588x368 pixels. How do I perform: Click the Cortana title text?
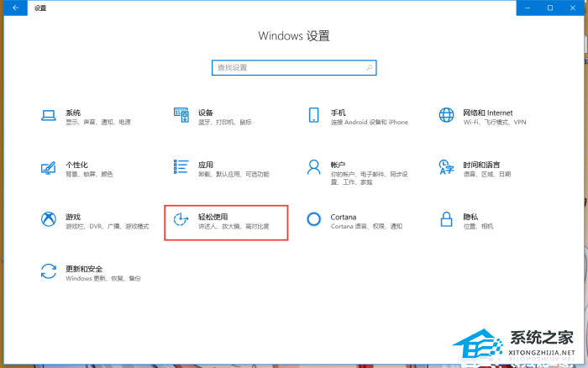pos(343,217)
